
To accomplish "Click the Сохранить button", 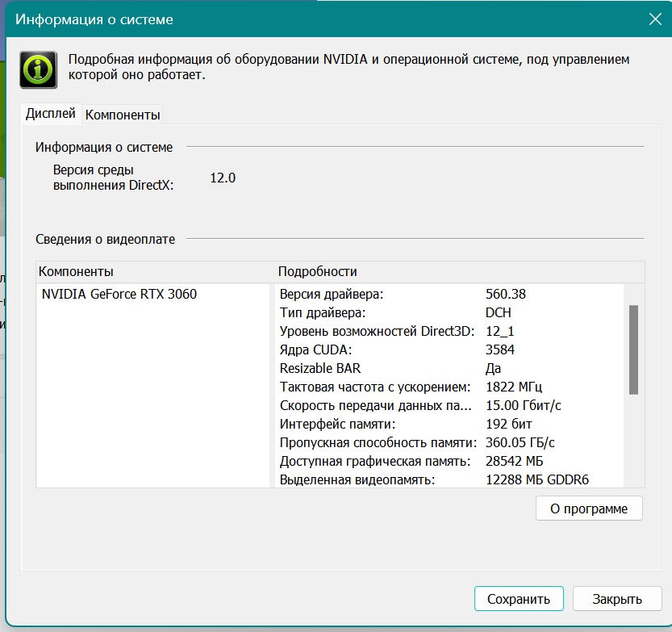I will coord(519,599).
